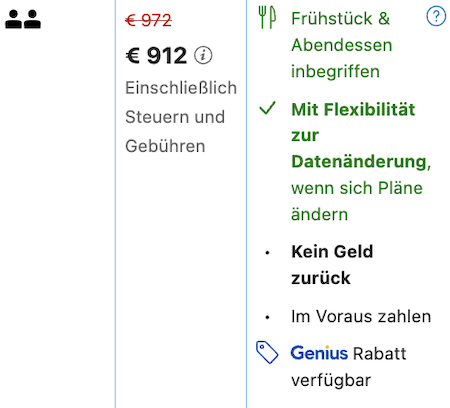
Task: Click 'Einschließlich Steuern und Gebühren' note
Action: click(181, 117)
